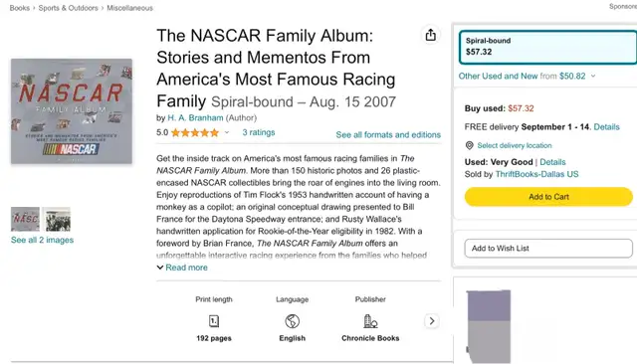Go to Sports & Outdoors breadcrumb

[69, 8]
